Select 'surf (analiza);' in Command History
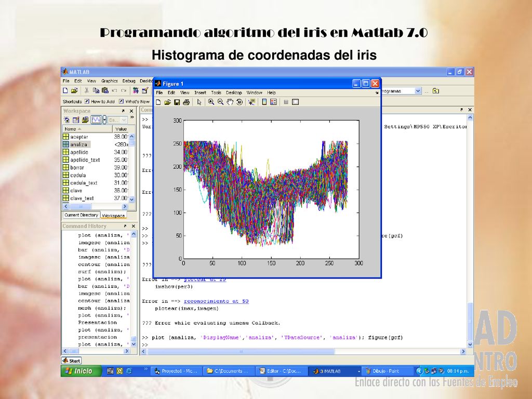Image resolution: width=532 pixels, height=399 pixels. 102,272
